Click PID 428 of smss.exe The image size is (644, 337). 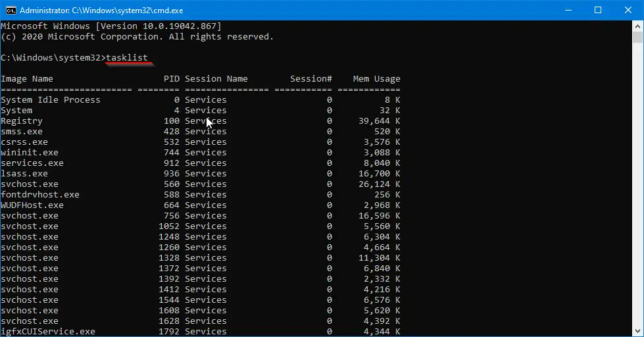172,132
